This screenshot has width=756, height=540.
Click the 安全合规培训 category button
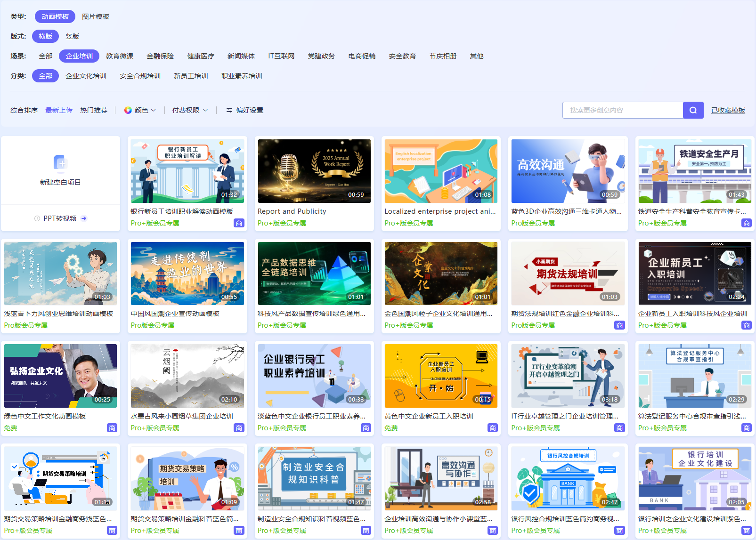(x=140, y=75)
